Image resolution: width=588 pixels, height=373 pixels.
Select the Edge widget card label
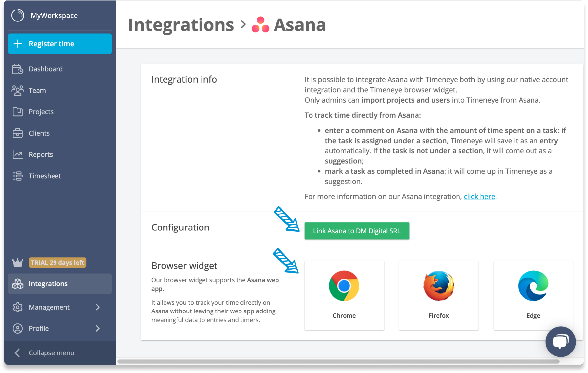[x=533, y=316]
